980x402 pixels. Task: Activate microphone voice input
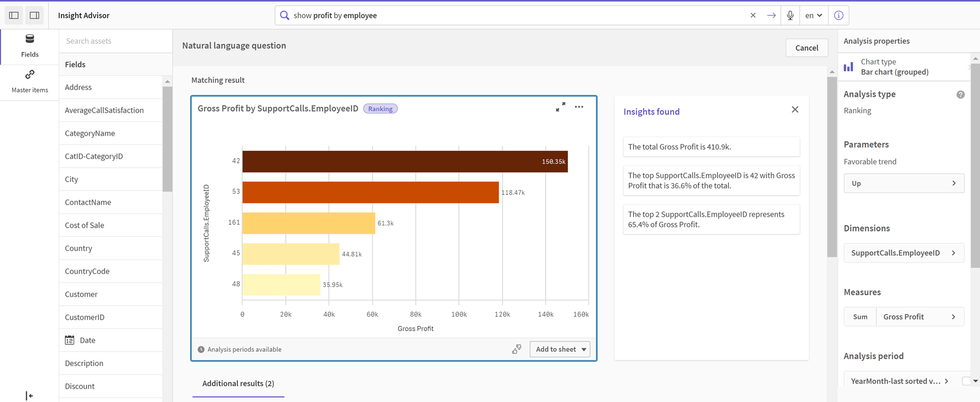[x=790, y=15]
